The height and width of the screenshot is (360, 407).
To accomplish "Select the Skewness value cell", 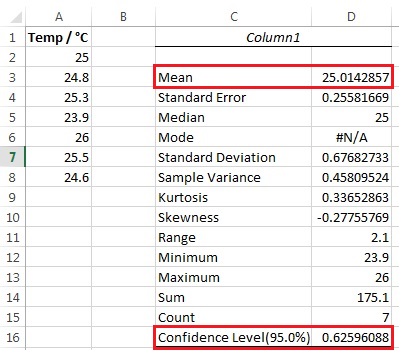I will point(351,217).
